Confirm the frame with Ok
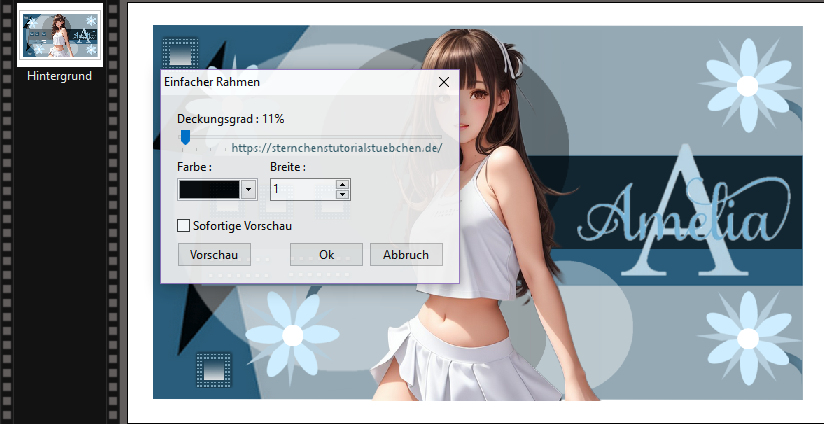824x424 pixels. [x=326, y=255]
